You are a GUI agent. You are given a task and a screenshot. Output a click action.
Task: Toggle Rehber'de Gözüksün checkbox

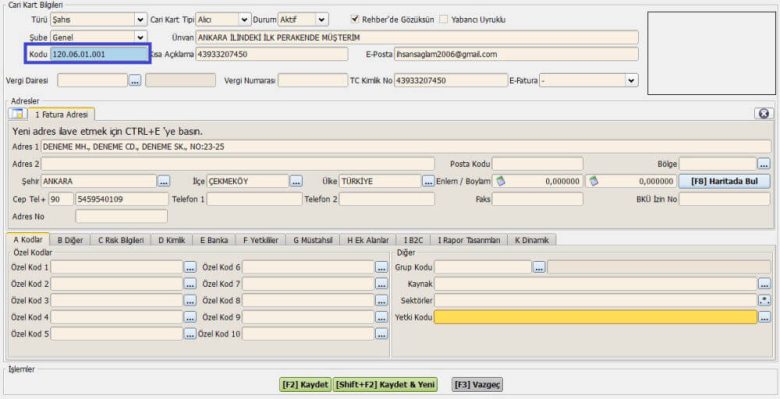[x=355, y=19]
